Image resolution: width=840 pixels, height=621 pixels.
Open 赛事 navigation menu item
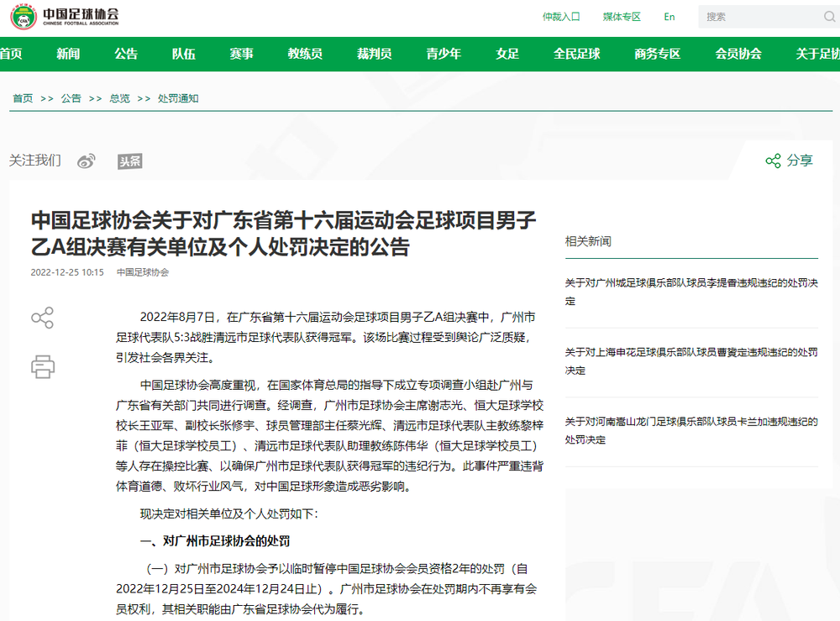pyautogui.click(x=242, y=54)
